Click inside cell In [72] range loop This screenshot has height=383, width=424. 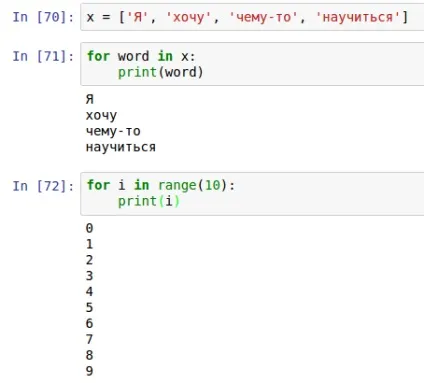pos(252,194)
